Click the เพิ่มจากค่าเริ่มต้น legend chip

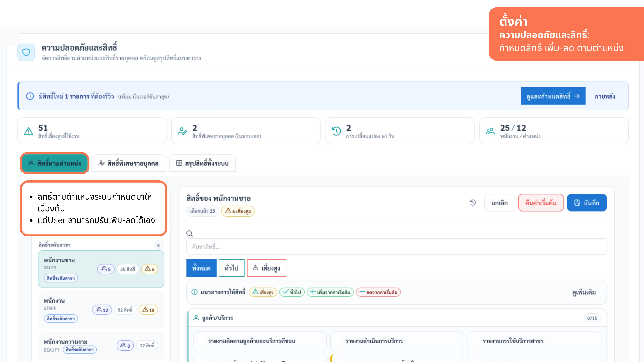pos(330,292)
